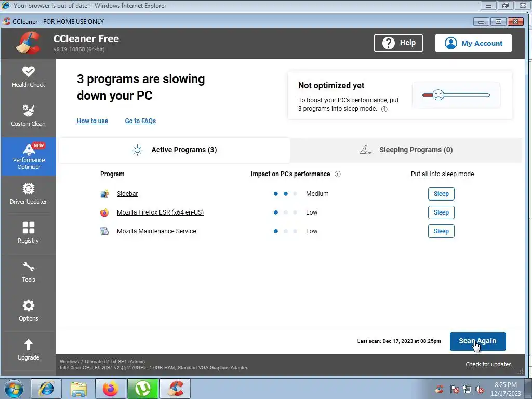This screenshot has width=532, height=399.
Task: Click the Action Center flag tray icon
Action: coord(455,389)
